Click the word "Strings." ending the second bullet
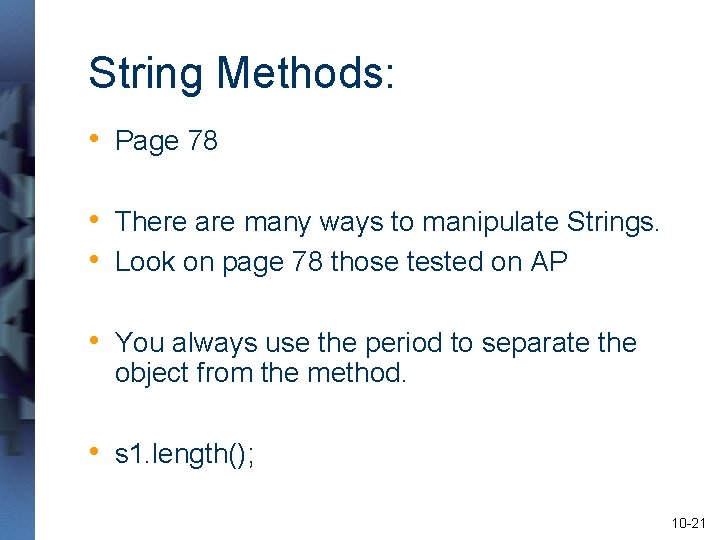Image resolution: width=720 pixels, height=540 pixels. [613, 222]
